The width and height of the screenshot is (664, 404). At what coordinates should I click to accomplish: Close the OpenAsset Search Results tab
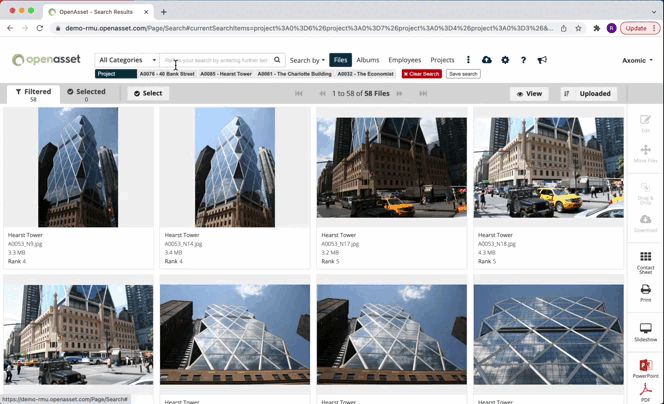[146, 12]
